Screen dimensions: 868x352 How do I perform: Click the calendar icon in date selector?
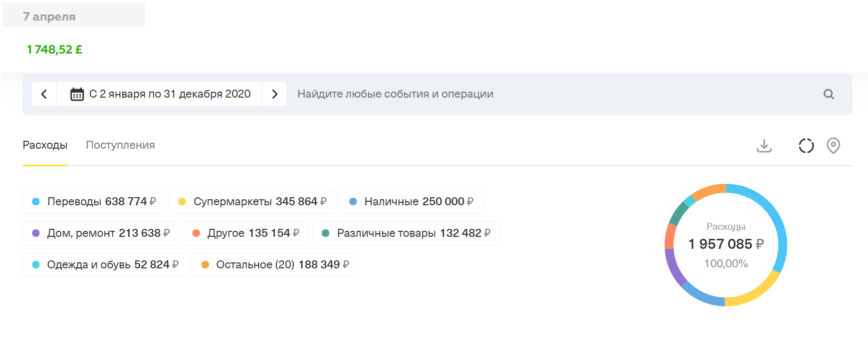point(77,94)
